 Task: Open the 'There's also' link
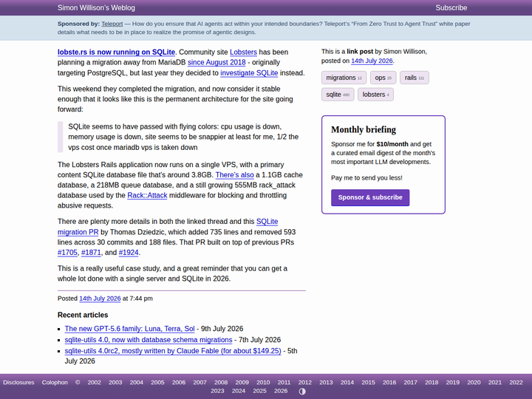pos(234,174)
